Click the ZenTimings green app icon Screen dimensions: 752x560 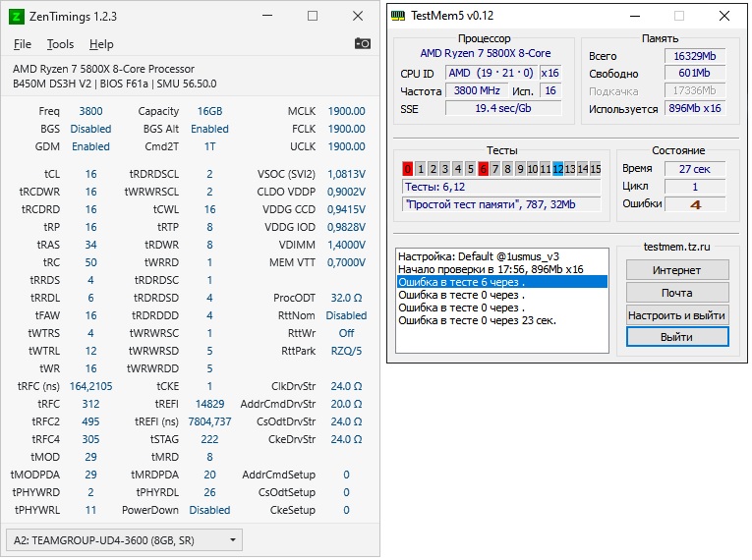pos(16,17)
